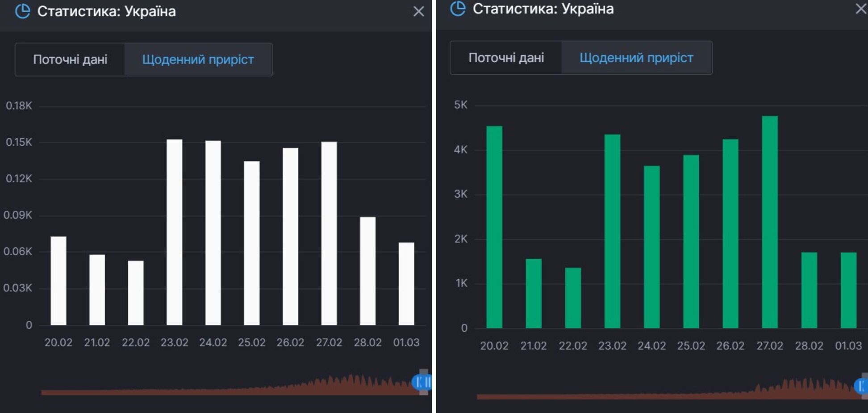Click the blue range handle under green chart
The width and height of the screenshot is (868, 413).
[x=861, y=385]
